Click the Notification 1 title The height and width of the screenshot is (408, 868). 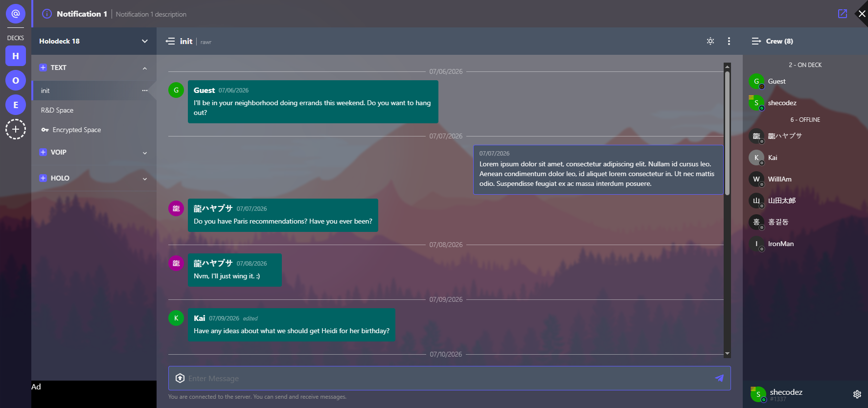coord(82,14)
